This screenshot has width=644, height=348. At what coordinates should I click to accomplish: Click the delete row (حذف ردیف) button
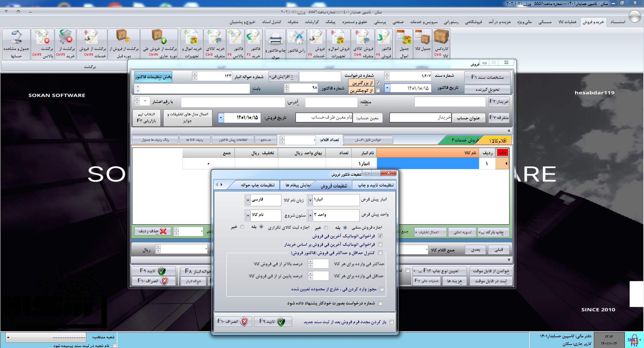pyautogui.click(x=153, y=231)
